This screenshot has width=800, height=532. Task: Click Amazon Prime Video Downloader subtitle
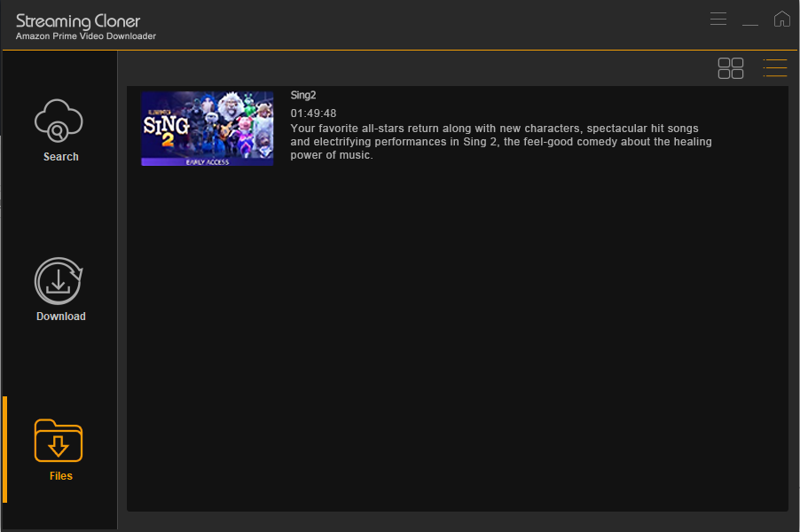point(86,36)
